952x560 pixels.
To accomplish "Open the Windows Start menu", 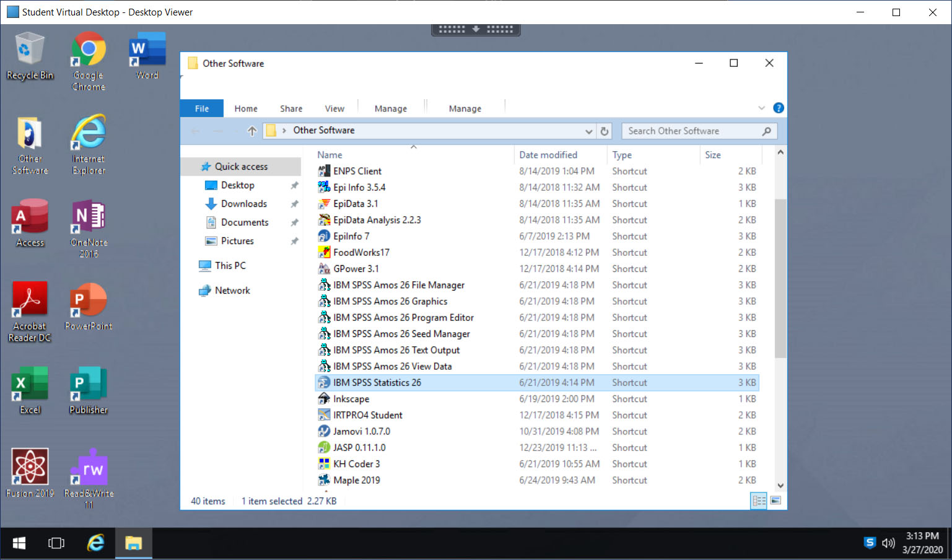I will pyautogui.click(x=19, y=543).
